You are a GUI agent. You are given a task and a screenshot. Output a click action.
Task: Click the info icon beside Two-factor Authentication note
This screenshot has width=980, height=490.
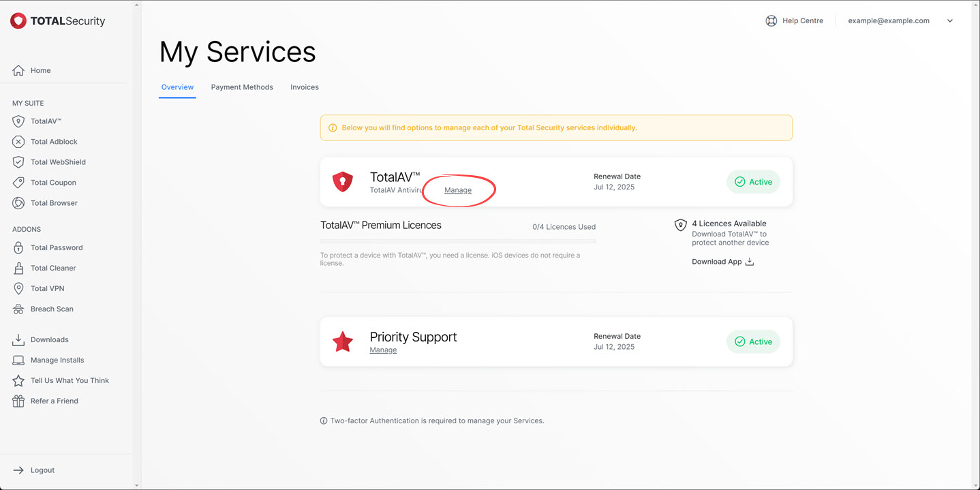pyautogui.click(x=324, y=421)
